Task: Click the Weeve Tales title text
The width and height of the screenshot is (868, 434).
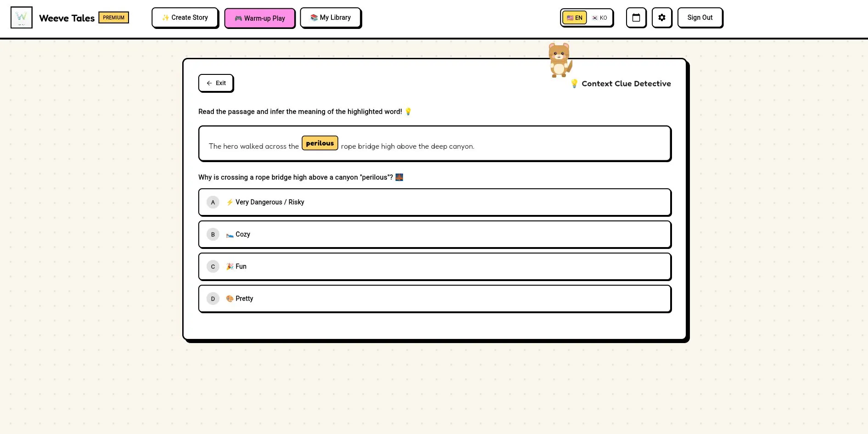Action: point(67,18)
